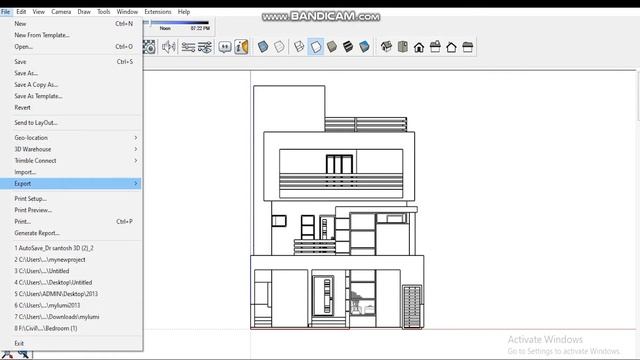Click the speech bubble toolbar icon
Screen dimensions: 640x360
coord(225,47)
